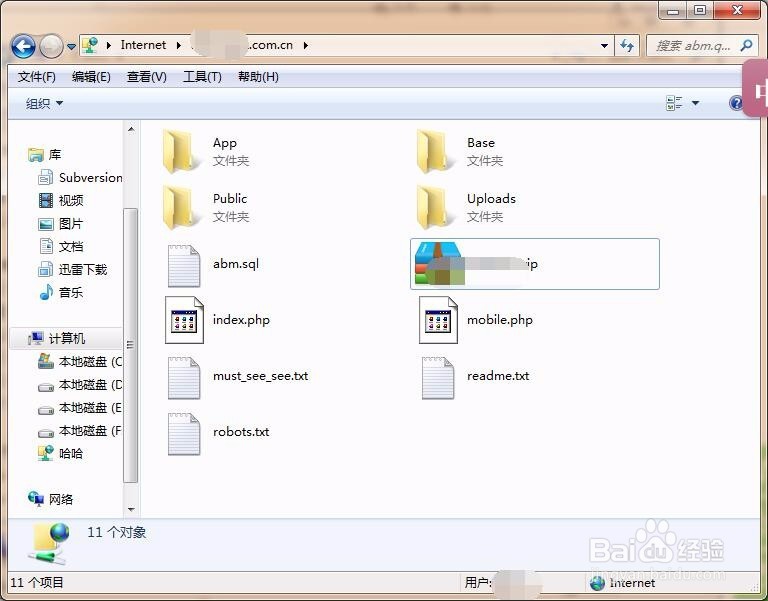Open the Subversion library
The image size is (768, 601).
tap(81, 177)
